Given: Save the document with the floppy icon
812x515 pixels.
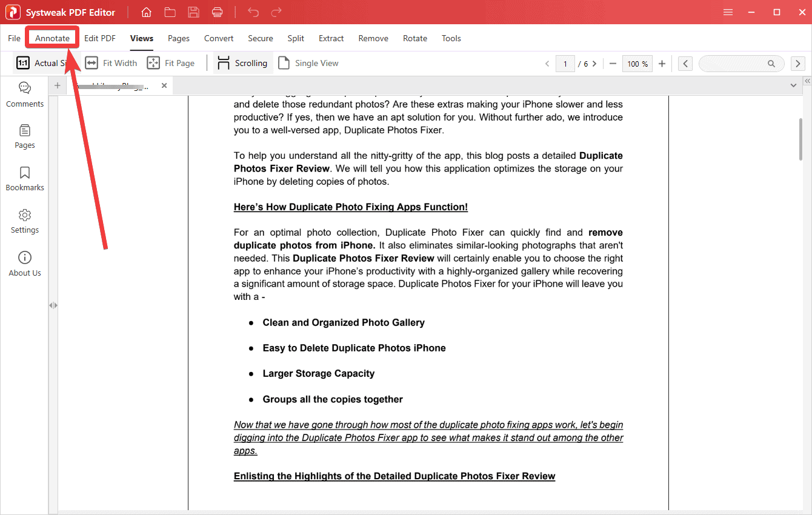Looking at the screenshot, I should [193, 12].
